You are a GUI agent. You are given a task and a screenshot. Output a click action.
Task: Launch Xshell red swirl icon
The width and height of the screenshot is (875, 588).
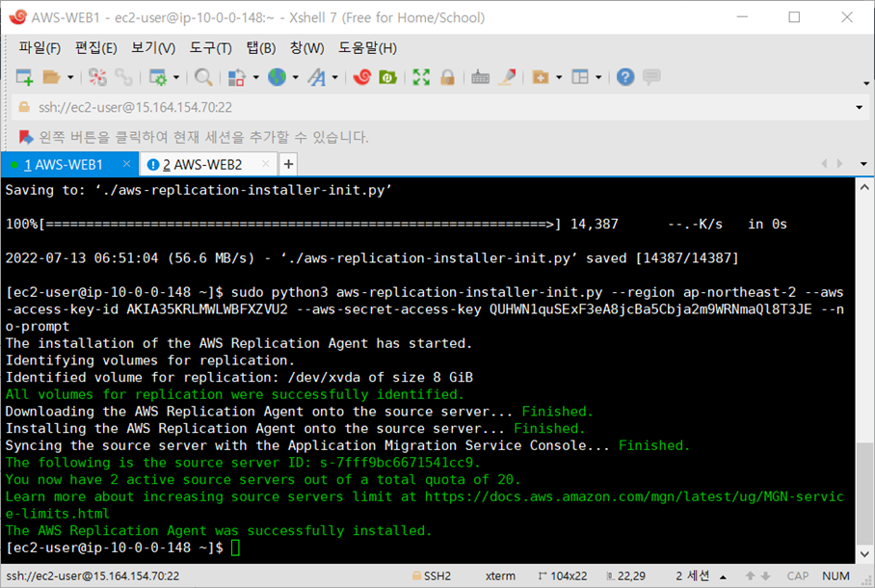click(361, 77)
